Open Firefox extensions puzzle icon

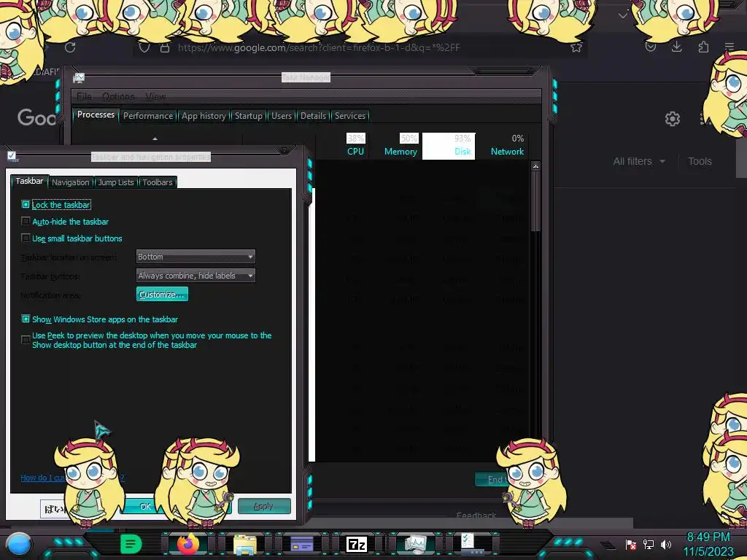703,47
